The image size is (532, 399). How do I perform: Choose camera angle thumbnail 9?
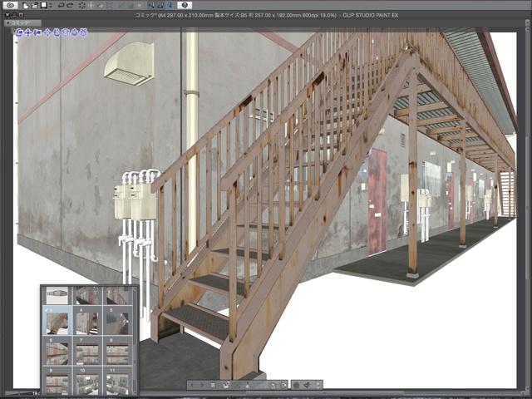[57, 381]
